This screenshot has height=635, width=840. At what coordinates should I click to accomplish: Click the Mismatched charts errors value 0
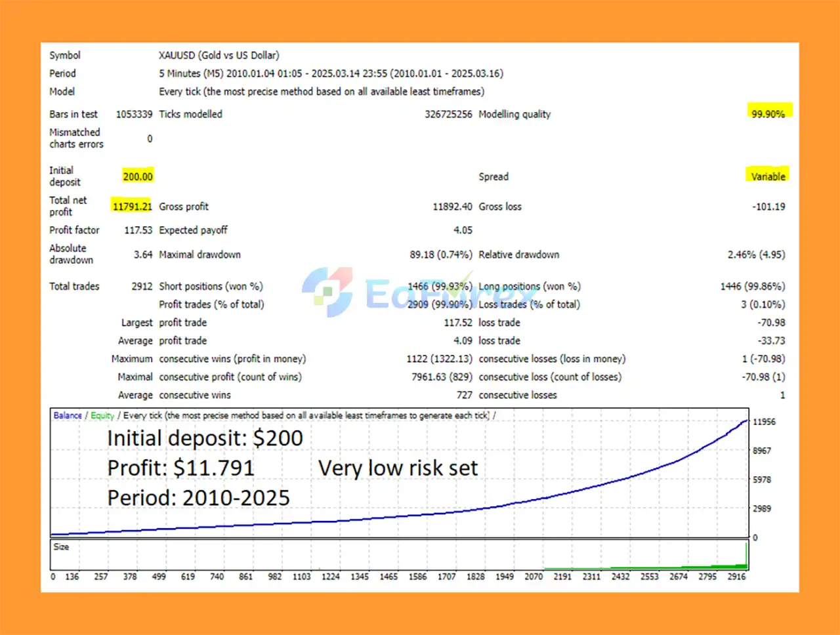(x=150, y=138)
